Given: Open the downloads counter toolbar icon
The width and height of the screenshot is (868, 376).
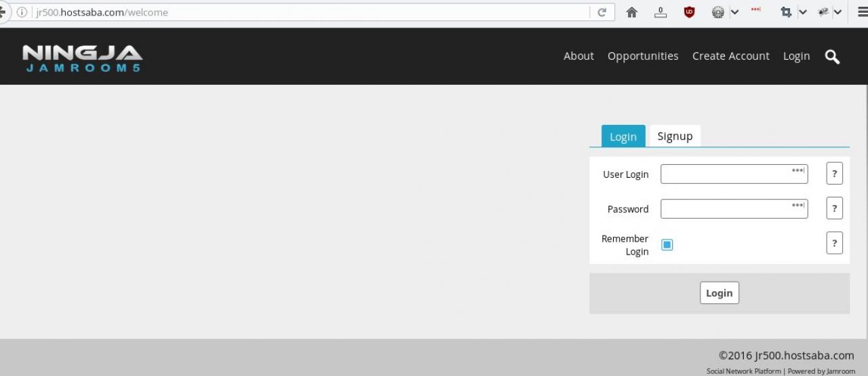Looking at the screenshot, I should [x=660, y=12].
